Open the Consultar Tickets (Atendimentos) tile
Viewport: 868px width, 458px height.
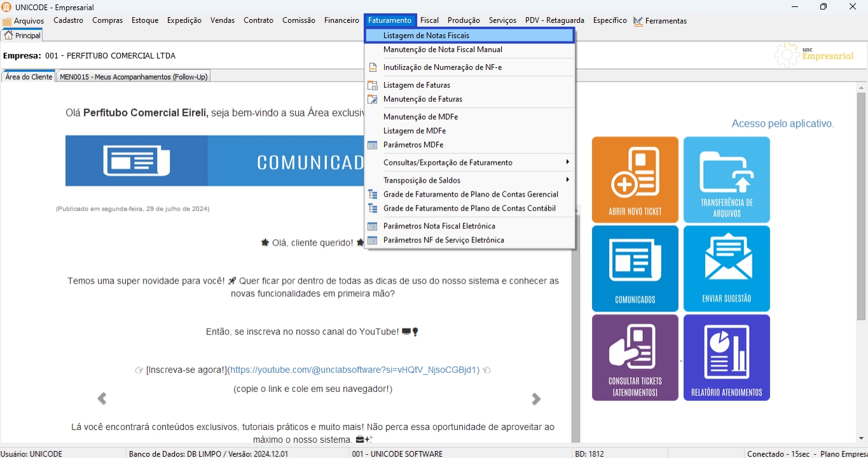[635, 357]
